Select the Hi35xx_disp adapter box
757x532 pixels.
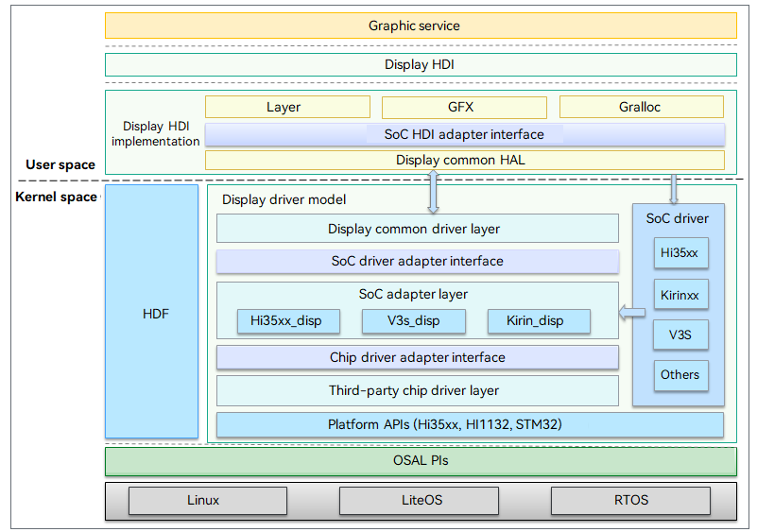[x=285, y=321]
